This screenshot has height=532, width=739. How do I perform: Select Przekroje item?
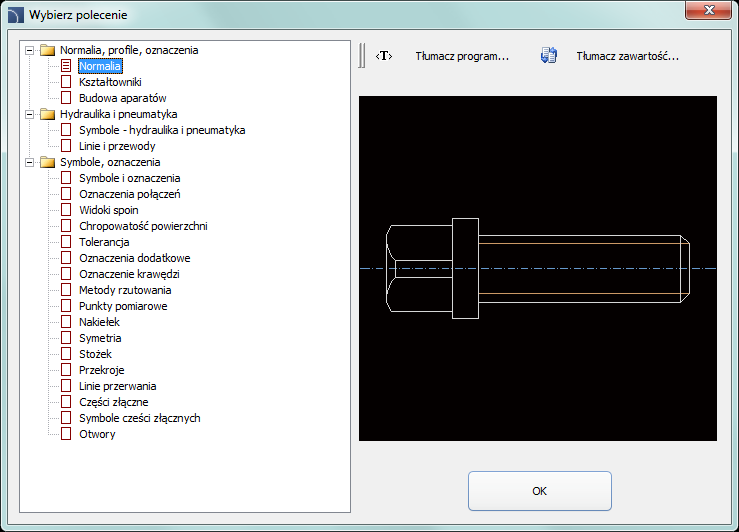102,370
